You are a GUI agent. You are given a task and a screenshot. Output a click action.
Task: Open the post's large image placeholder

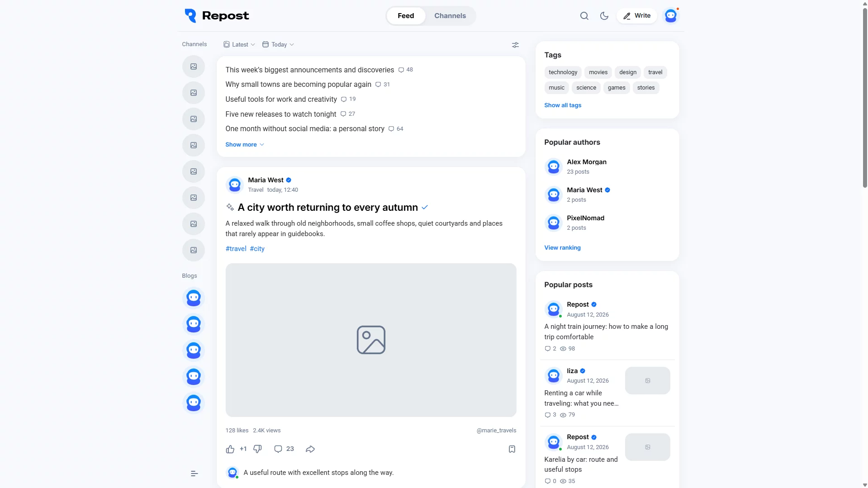tap(371, 340)
